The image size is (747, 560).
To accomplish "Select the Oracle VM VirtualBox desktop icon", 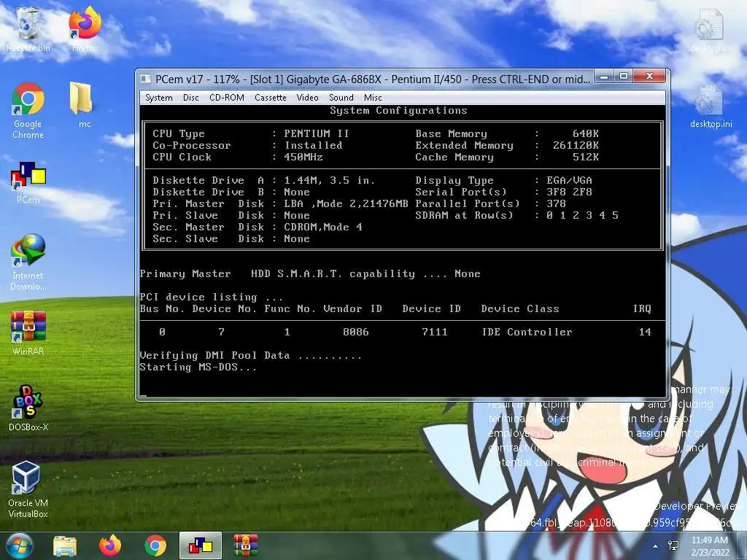I will coord(28,489).
